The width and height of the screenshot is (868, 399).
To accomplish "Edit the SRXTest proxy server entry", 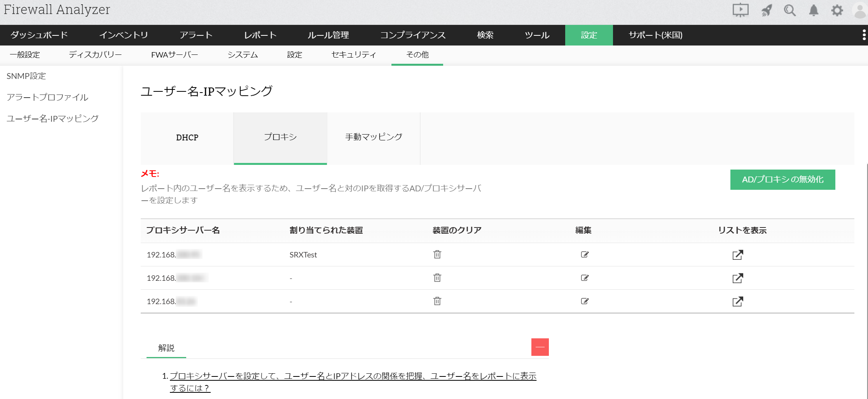I will 585,254.
